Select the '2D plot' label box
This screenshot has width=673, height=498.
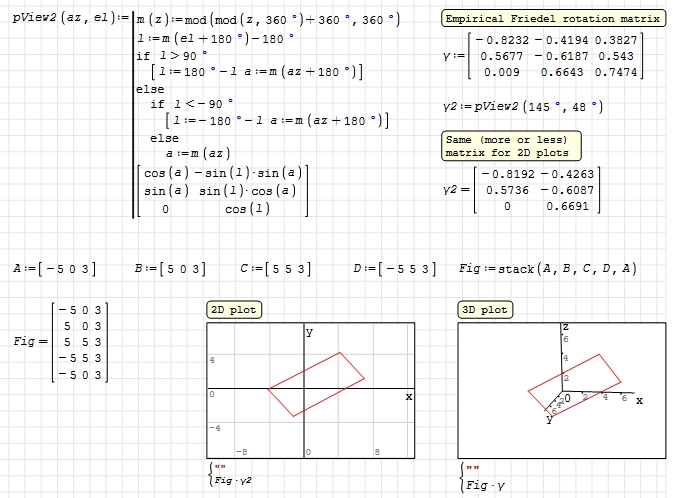[x=232, y=310]
